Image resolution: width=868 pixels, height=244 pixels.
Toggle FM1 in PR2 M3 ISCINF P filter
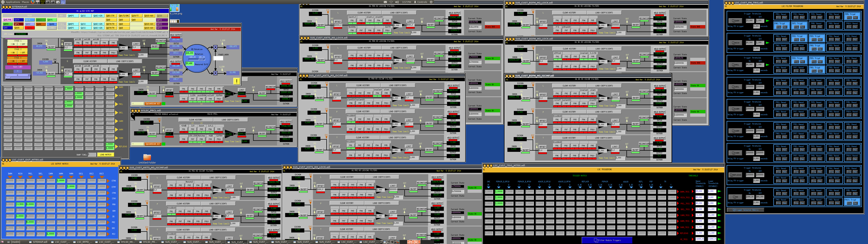(x=171, y=212)
